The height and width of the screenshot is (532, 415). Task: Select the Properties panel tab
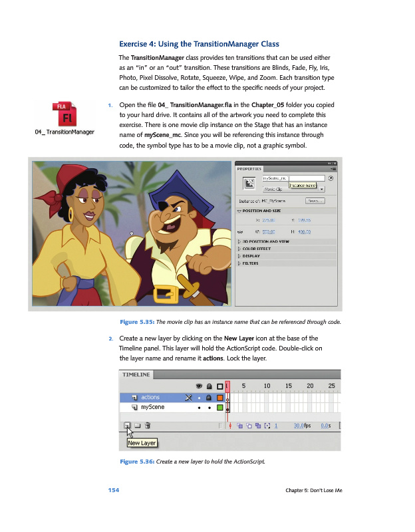click(250, 169)
